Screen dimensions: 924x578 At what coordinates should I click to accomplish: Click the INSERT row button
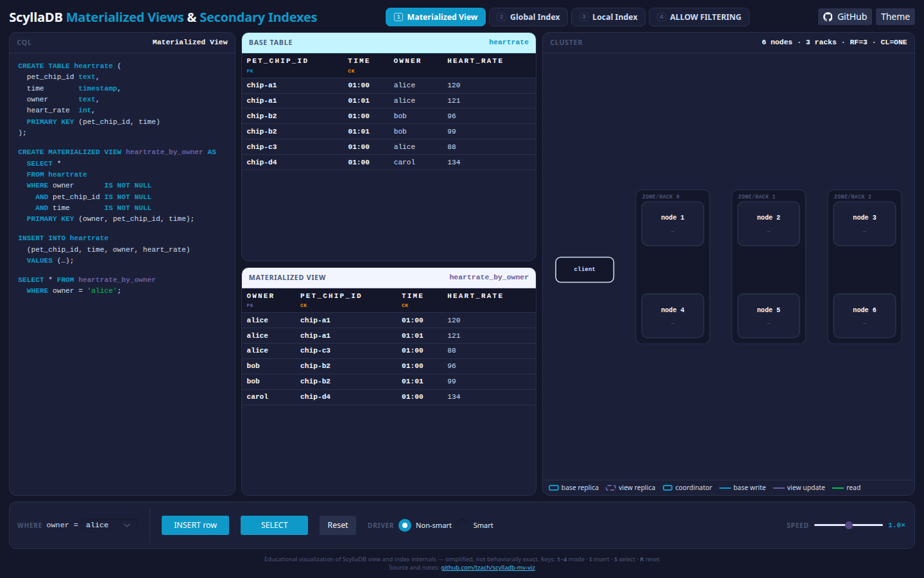click(195, 525)
